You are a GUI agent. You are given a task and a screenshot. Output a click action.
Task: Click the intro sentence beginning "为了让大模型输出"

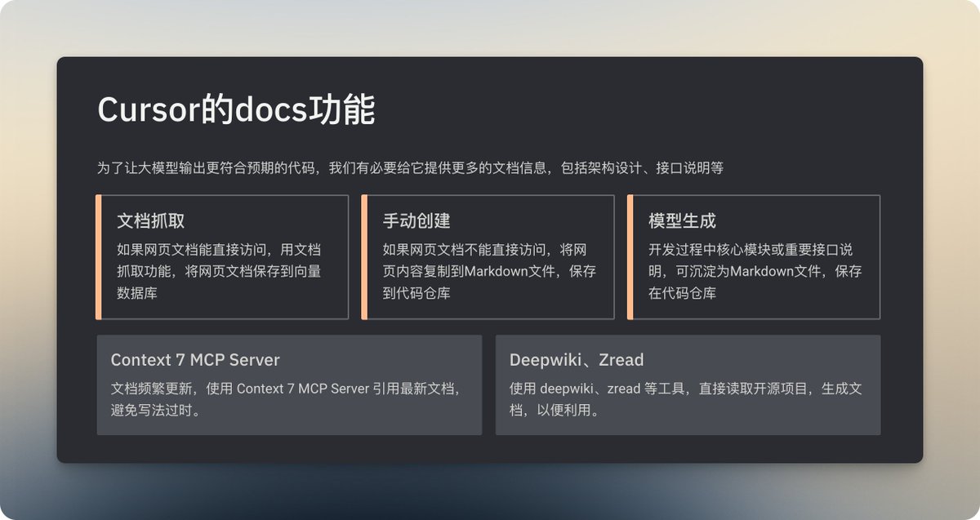[410, 168]
